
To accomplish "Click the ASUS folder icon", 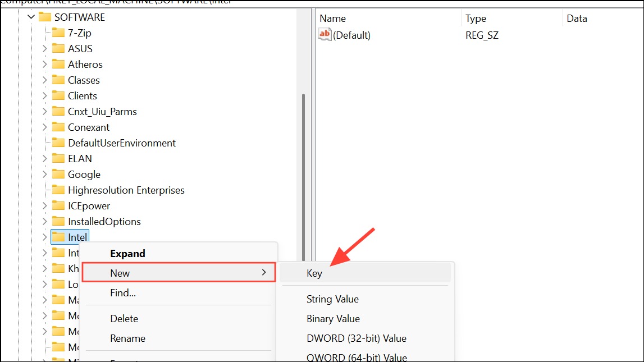I will [58, 48].
